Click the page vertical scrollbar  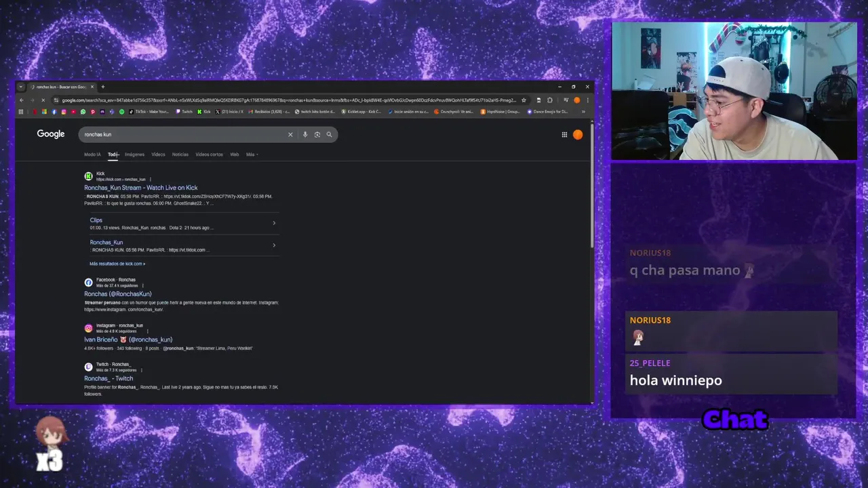click(x=592, y=184)
